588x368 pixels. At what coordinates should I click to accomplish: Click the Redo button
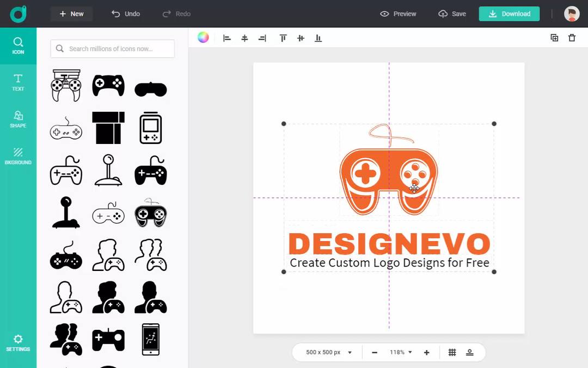pos(176,14)
